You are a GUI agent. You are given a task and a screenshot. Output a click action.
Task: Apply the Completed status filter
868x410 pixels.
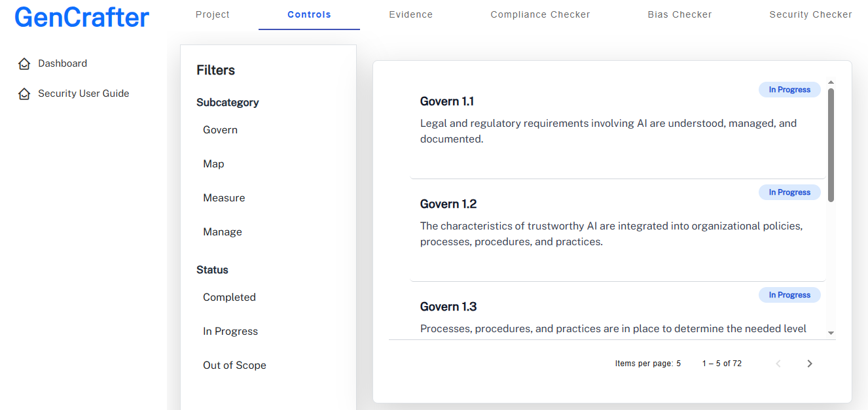coord(229,298)
